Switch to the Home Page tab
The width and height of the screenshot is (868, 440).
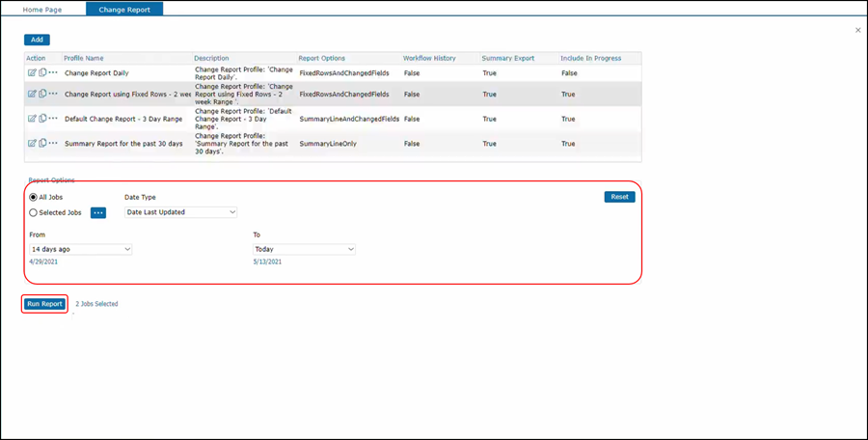(x=43, y=9)
